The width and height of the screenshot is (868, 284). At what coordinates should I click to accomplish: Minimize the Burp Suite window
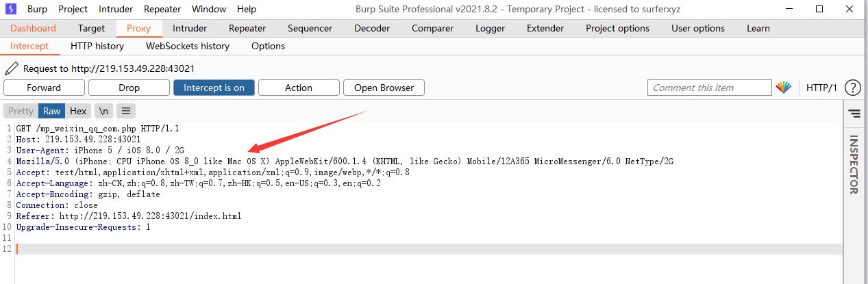click(x=788, y=9)
